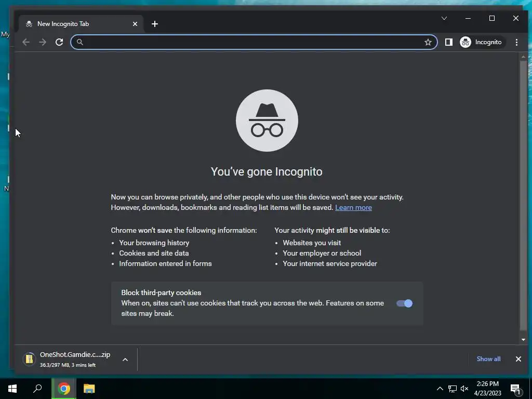The height and width of the screenshot is (399, 532).
Task: Click "Your internet service provider" text
Action: coord(330,263)
